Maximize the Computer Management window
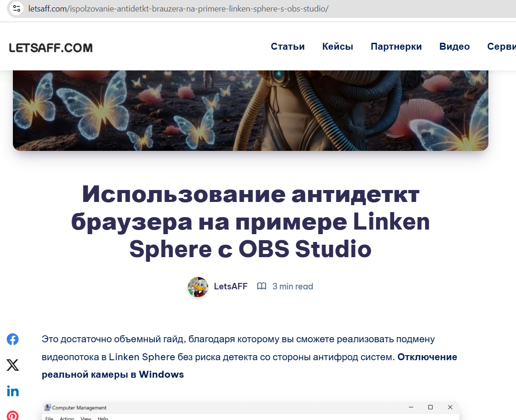The image size is (516, 420). tap(430, 407)
